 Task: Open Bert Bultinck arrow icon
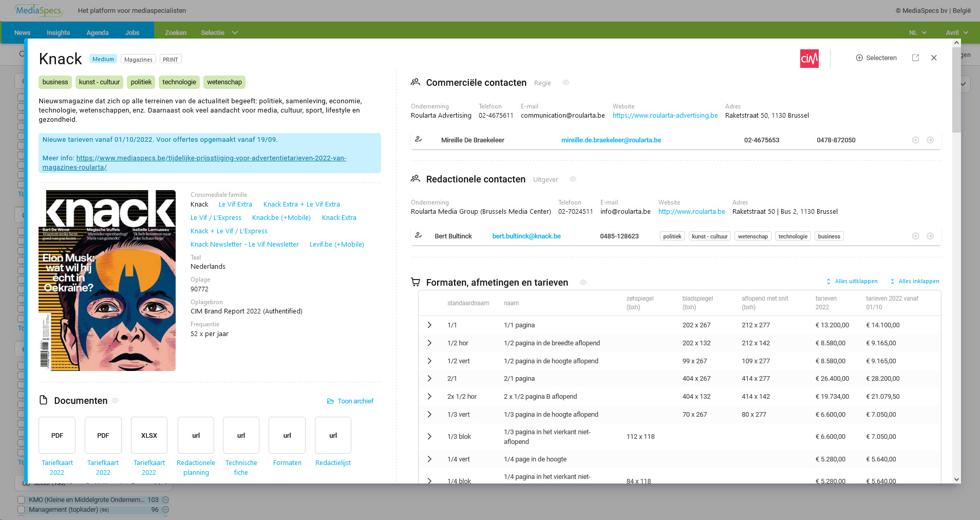[930, 236]
